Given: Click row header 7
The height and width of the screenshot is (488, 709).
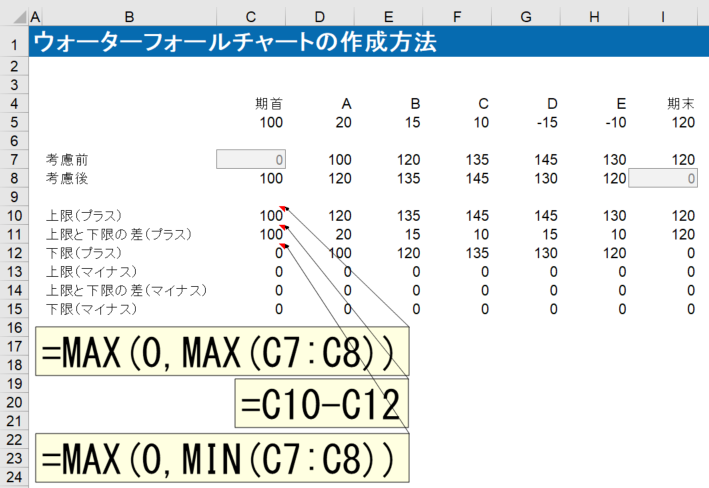Looking at the screenshot, I should pos(14,159).
